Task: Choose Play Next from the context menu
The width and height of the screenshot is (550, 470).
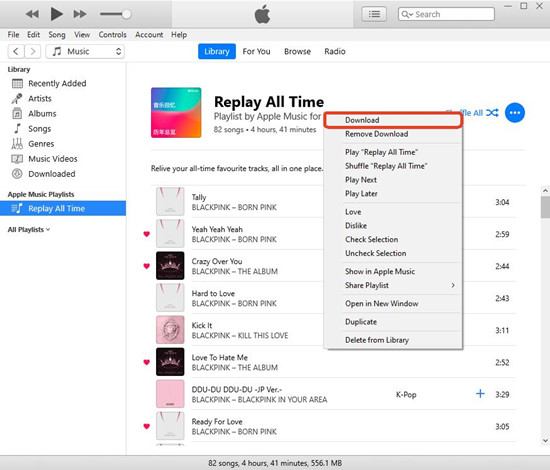Action: (x=393, y=180)
